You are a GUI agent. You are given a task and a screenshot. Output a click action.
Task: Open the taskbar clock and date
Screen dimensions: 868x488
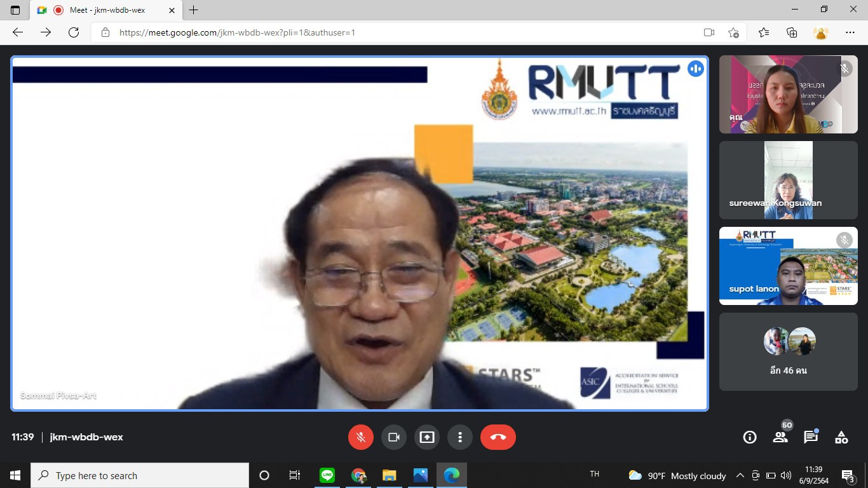point(814,475)
